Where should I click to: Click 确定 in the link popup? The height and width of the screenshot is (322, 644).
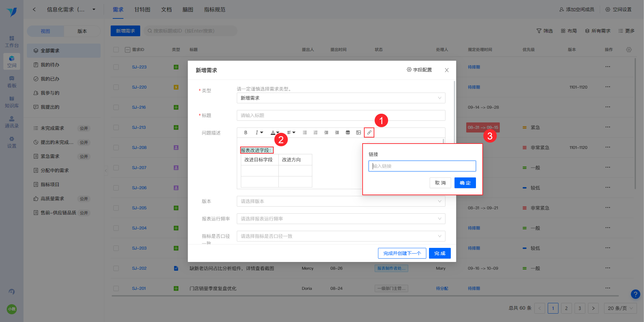[465, 183]
